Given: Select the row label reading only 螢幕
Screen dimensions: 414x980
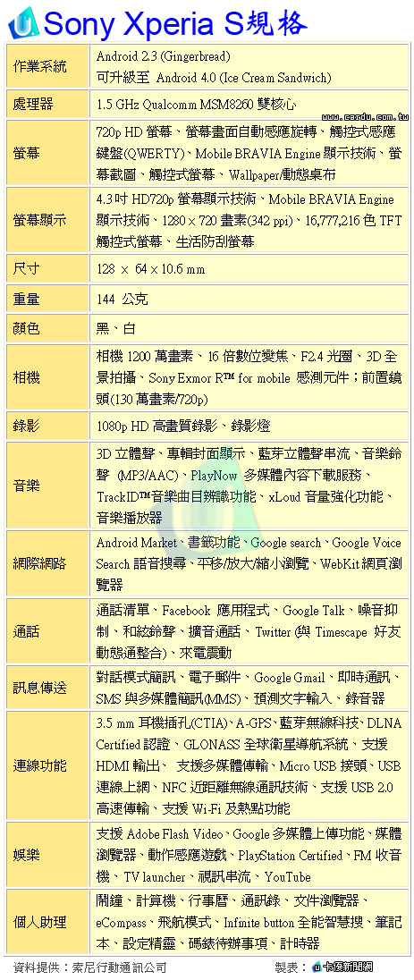Looking at the screenshot, I should (x=26, y=153).
